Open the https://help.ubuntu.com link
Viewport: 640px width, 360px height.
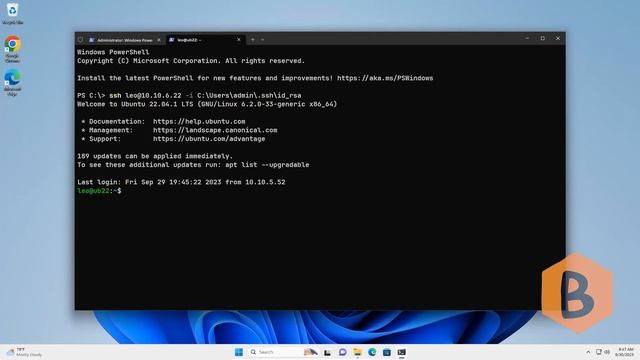coord(199,121)
